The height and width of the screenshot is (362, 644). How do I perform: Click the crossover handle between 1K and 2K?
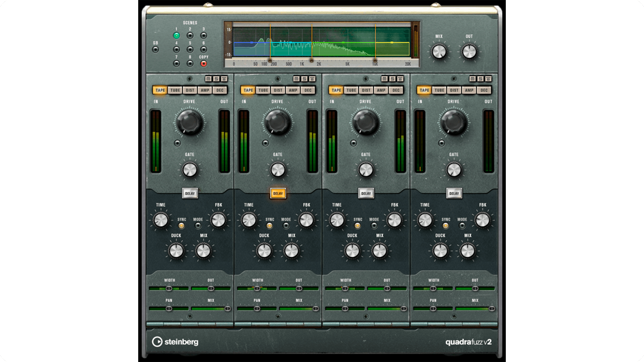[x=312, y=61]
